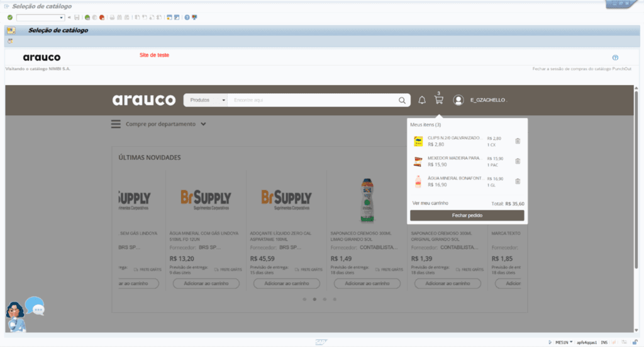Screen dimensions: 644x347
Task: Click the SAPONACEO LIMAO bottle thumbnail
Action: [367, 200]
